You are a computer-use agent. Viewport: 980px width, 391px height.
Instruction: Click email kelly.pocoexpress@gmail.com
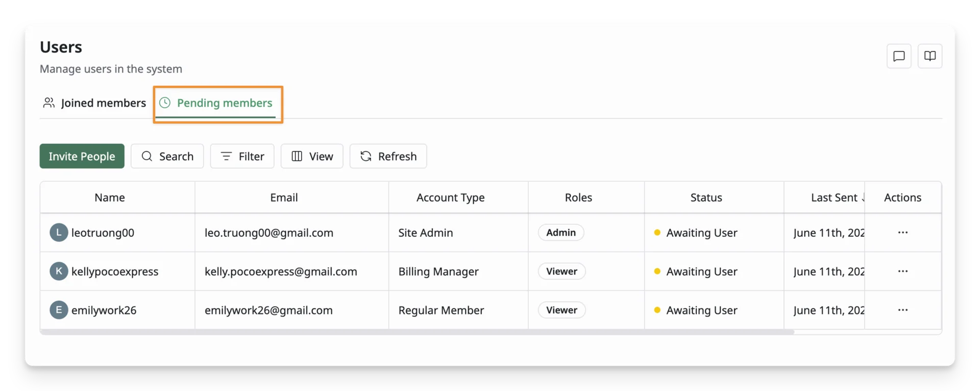pyautogui.click(x=281, y=272)
